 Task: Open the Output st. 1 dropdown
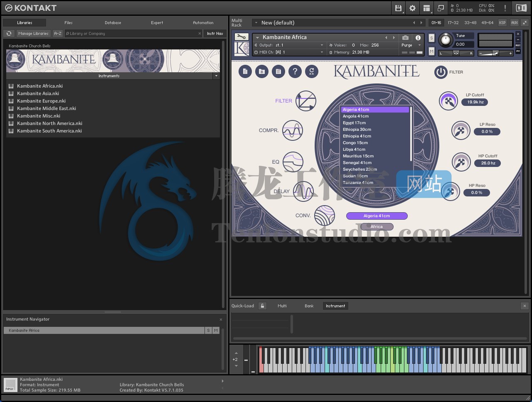322,45
